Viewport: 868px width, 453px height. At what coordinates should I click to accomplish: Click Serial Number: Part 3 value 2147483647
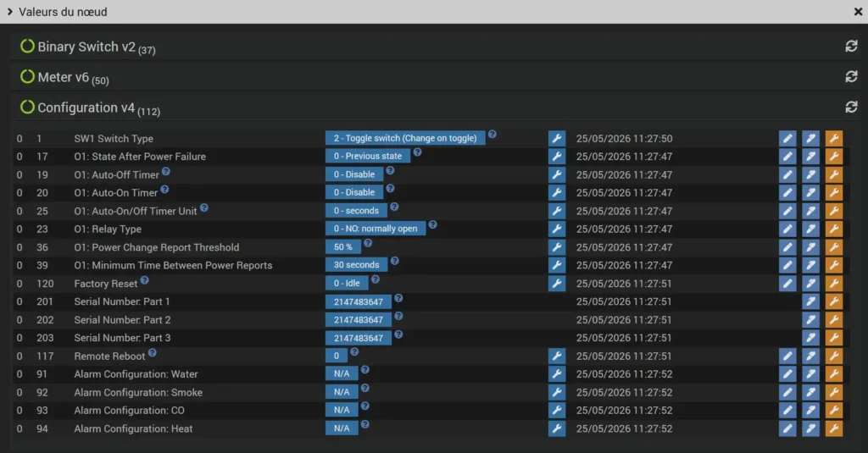359,338
